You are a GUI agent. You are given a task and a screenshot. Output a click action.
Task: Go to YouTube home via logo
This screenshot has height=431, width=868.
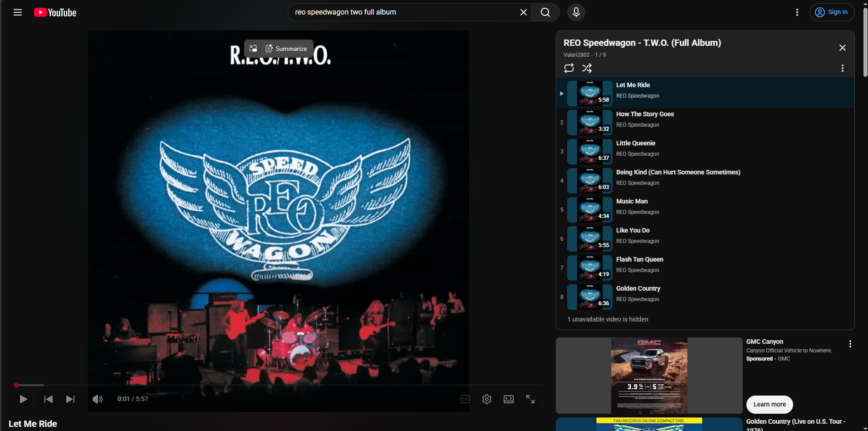[55, 12]
